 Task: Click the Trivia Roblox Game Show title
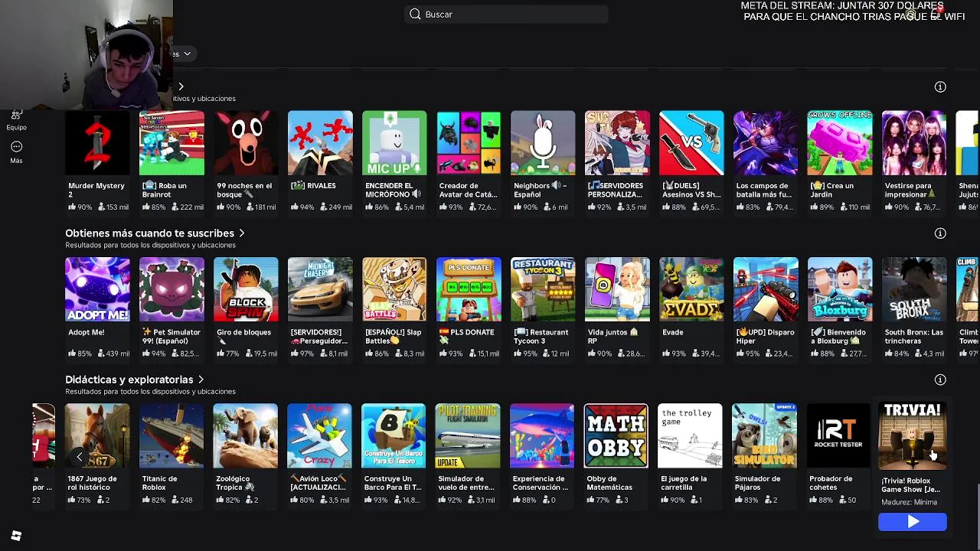point(910,485)
